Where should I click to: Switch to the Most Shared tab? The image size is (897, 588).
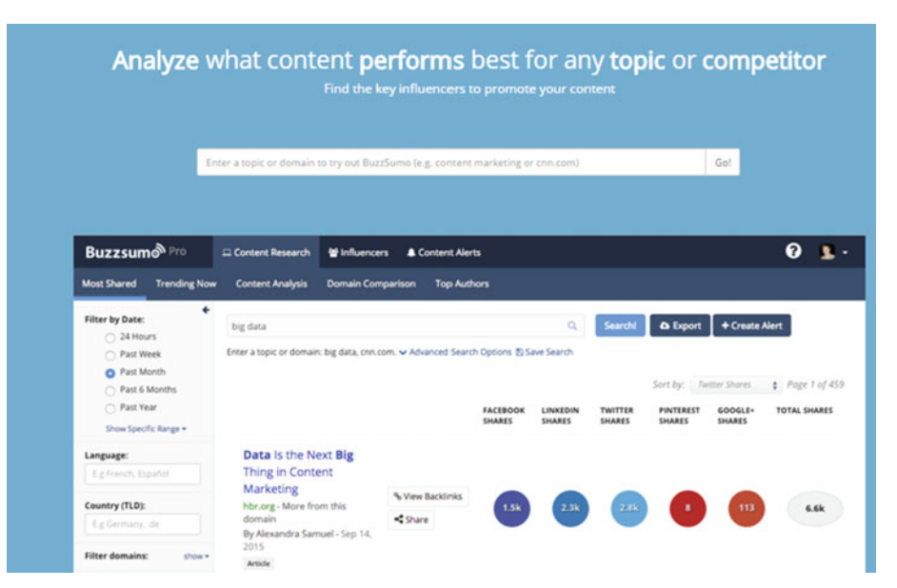[110, 284]
